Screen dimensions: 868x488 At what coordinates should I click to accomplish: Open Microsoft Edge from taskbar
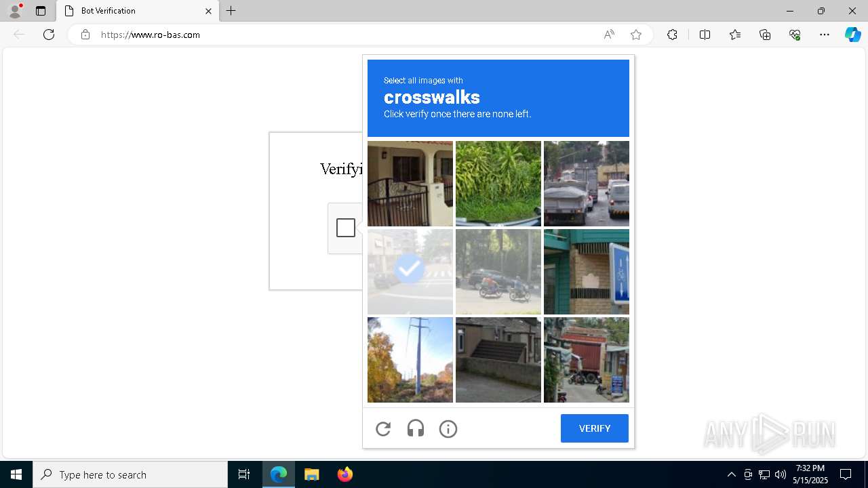[279, 474]
